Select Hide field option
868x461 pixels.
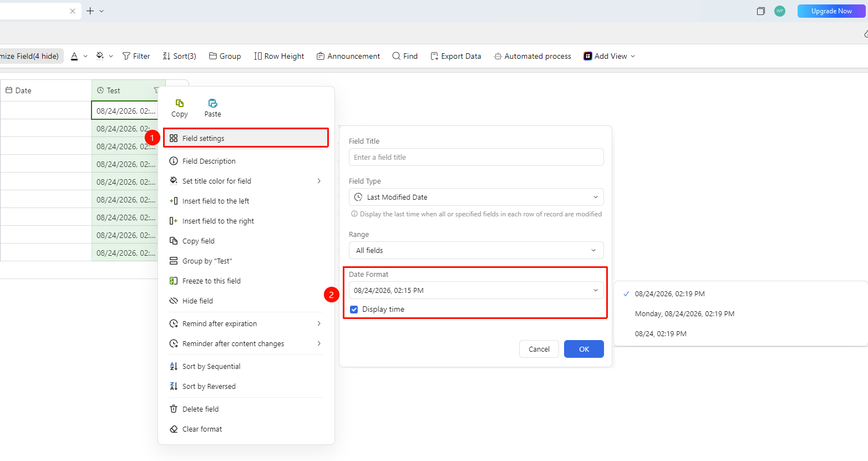coord(246,301)
